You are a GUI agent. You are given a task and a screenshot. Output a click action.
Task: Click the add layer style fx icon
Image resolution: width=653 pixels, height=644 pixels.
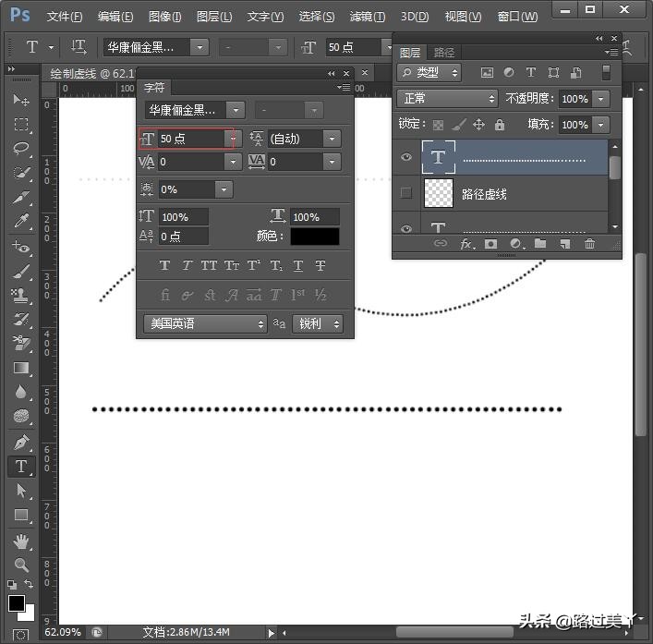pos(466,244)
